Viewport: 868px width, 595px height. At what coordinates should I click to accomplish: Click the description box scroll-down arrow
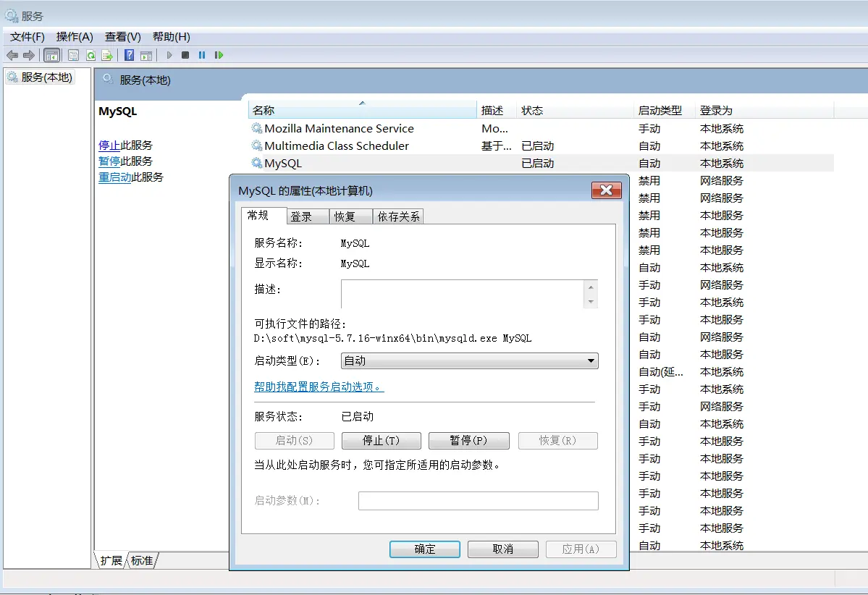591,302
